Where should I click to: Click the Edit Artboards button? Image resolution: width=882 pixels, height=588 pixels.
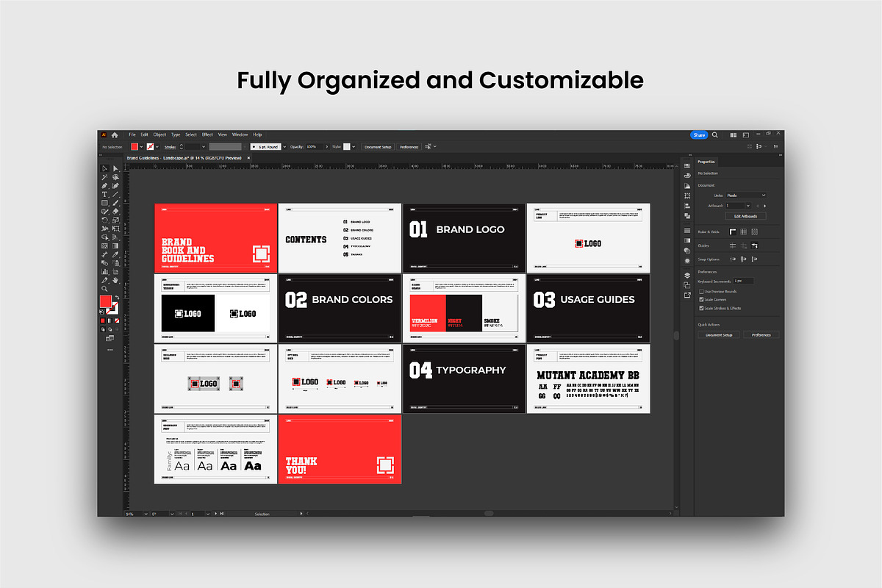pyautogui.click(x=745, y=216)
